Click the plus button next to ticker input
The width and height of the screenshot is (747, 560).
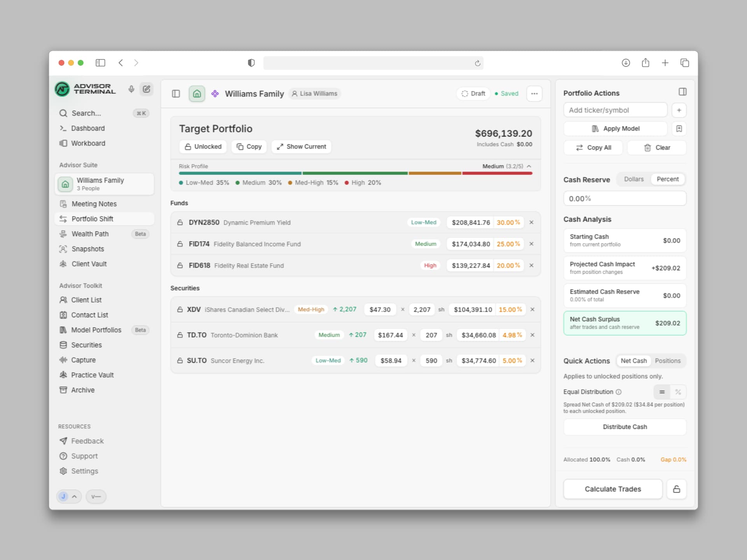[679, 110]
